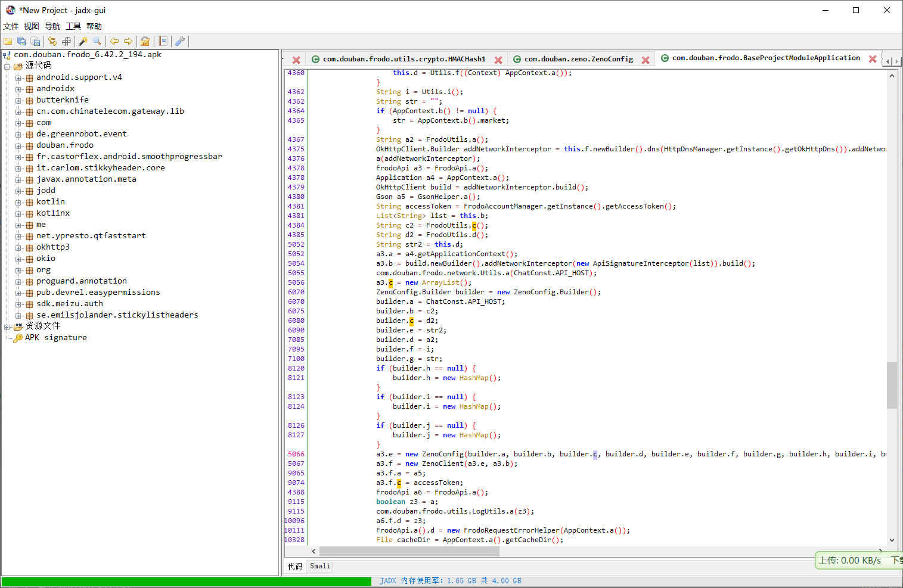903x588 pixels.
Task: Expand douban.frodo package node
Action: [x=18, y=145]
